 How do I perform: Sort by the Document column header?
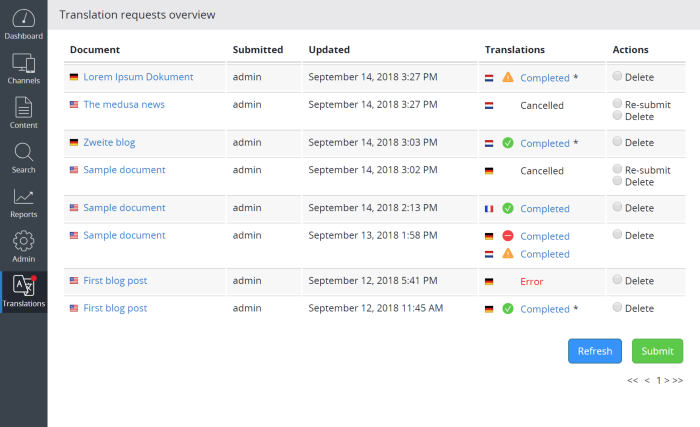95,49
